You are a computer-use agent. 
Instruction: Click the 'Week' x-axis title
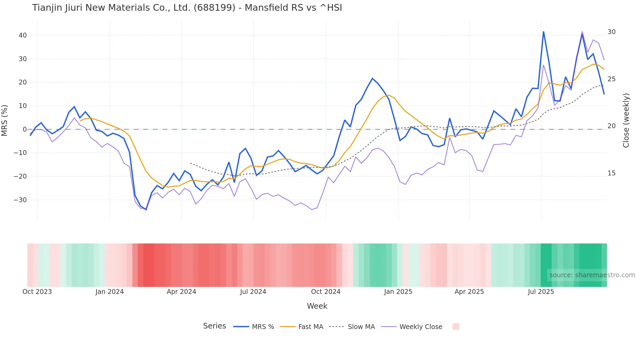coord(317,306)
